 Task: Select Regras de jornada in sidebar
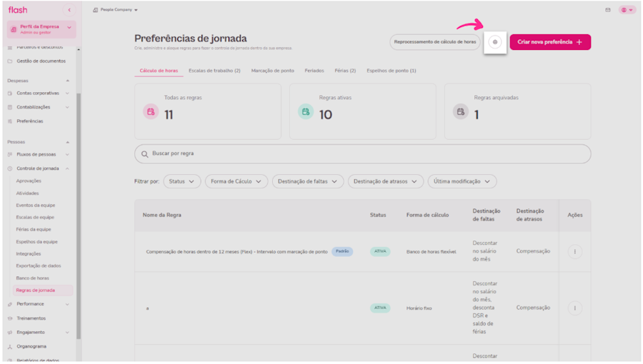point(43,290)
